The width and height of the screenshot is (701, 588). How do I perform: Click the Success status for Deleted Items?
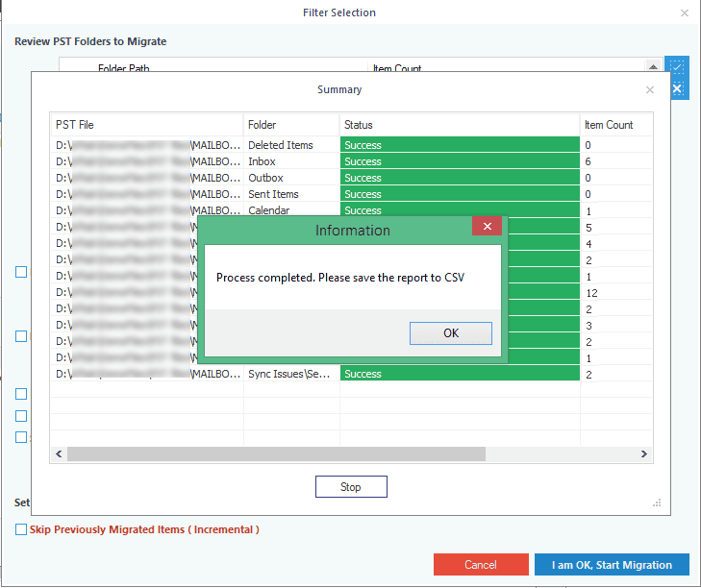(x=460, y=145)
